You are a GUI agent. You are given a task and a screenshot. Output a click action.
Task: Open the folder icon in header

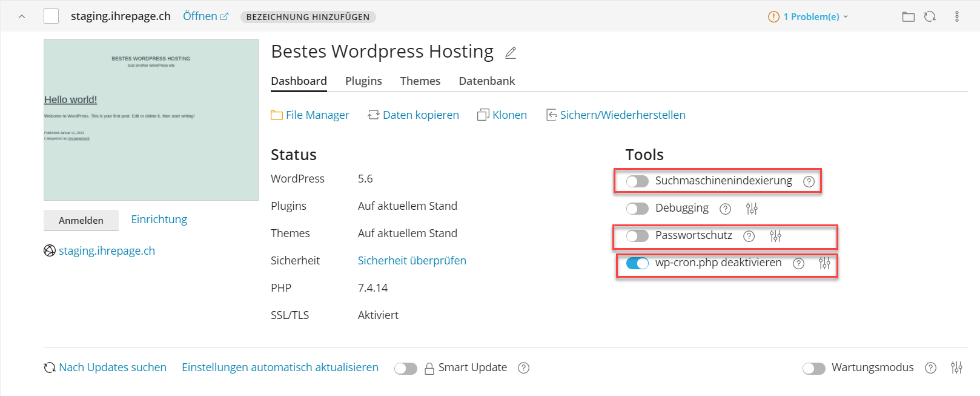click(908, 16)
